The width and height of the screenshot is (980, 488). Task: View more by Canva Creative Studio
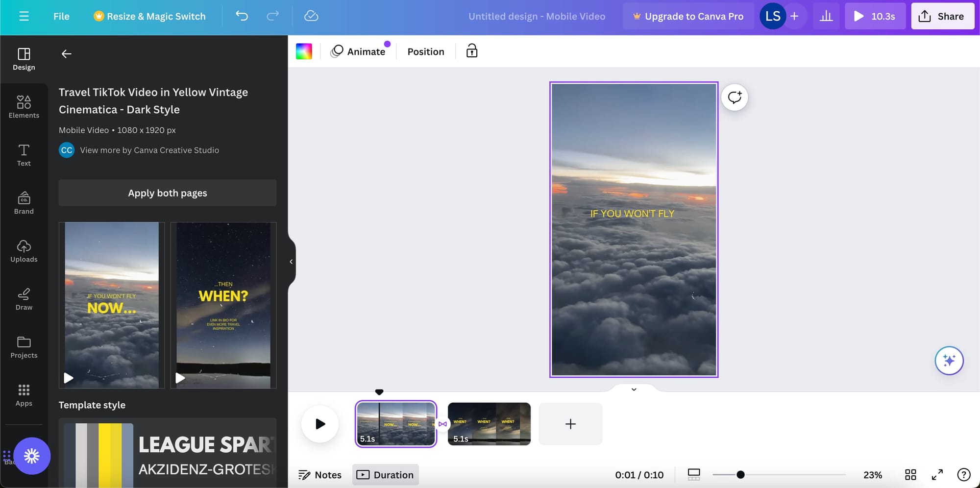[149, 150]
